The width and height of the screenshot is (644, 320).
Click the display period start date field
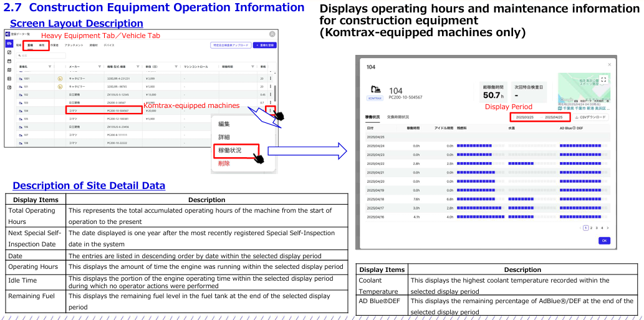524,117
